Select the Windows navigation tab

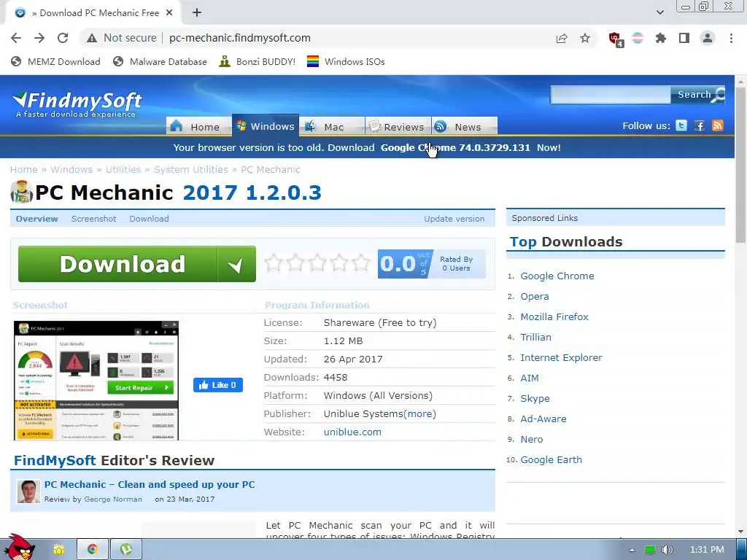point(266,125)
